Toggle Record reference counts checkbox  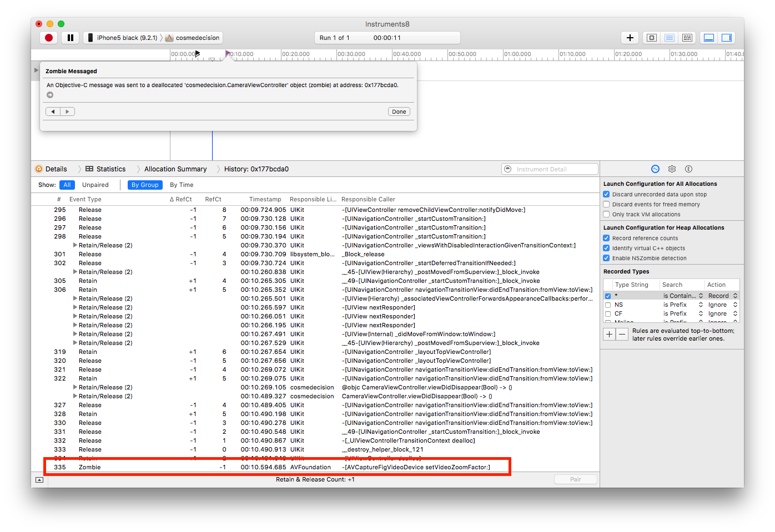[x=606, y=238]
